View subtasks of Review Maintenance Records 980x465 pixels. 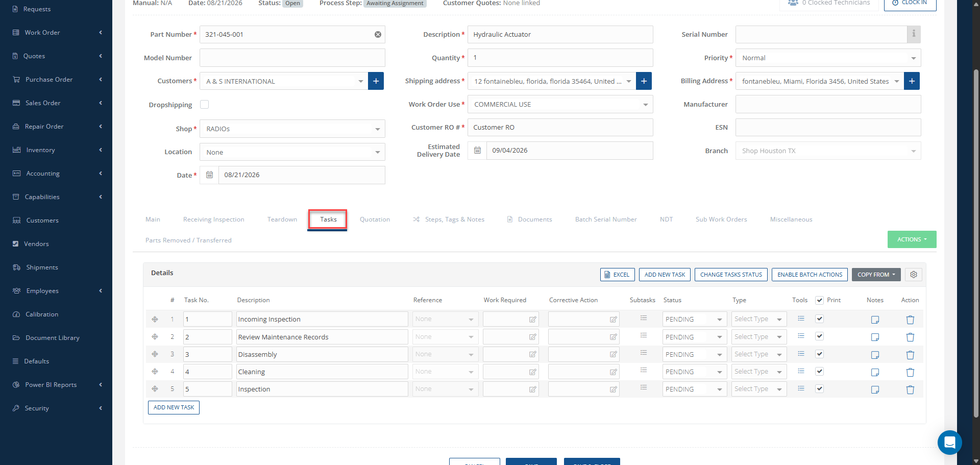coord(644,335)
